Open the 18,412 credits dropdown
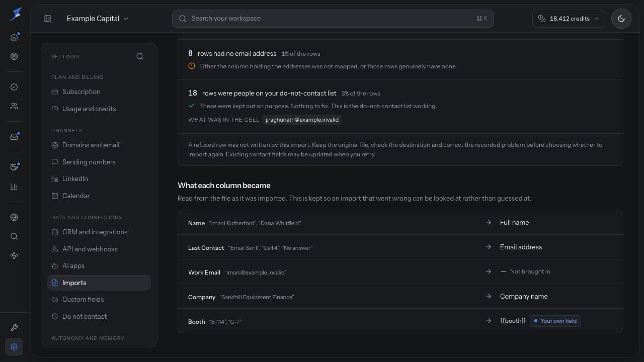This screenshot has height=362, width=644. 569,19
